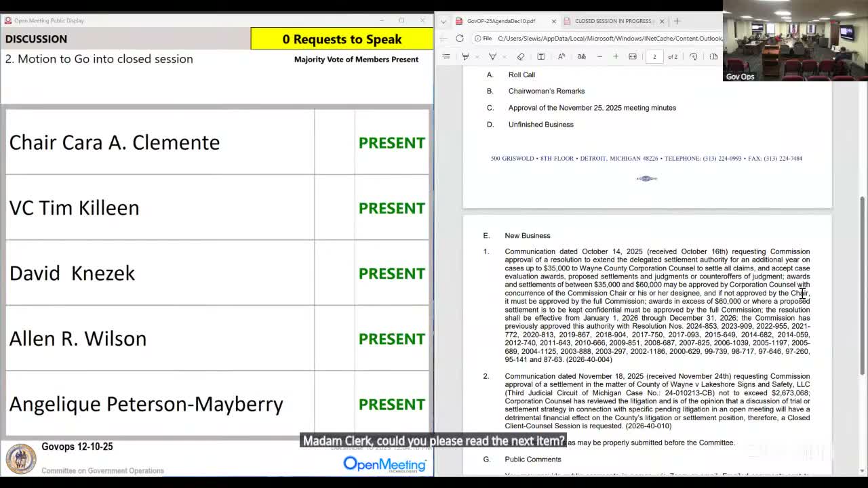Switch to CLOSED SESSION IN PROGRESS tab
Viewport: 868px width, 488px height.
point(612,21)
